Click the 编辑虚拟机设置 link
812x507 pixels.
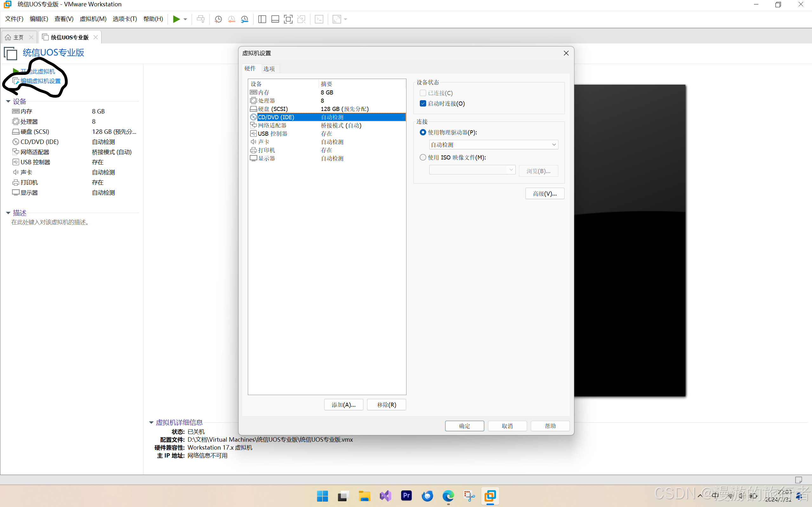pyautogui.click(x=40, y=81)
